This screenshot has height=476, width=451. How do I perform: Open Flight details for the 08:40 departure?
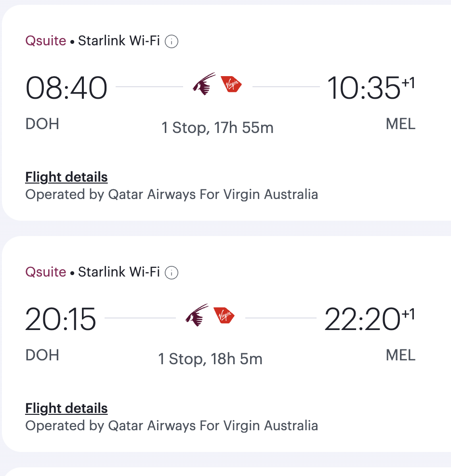pos(66,177)
